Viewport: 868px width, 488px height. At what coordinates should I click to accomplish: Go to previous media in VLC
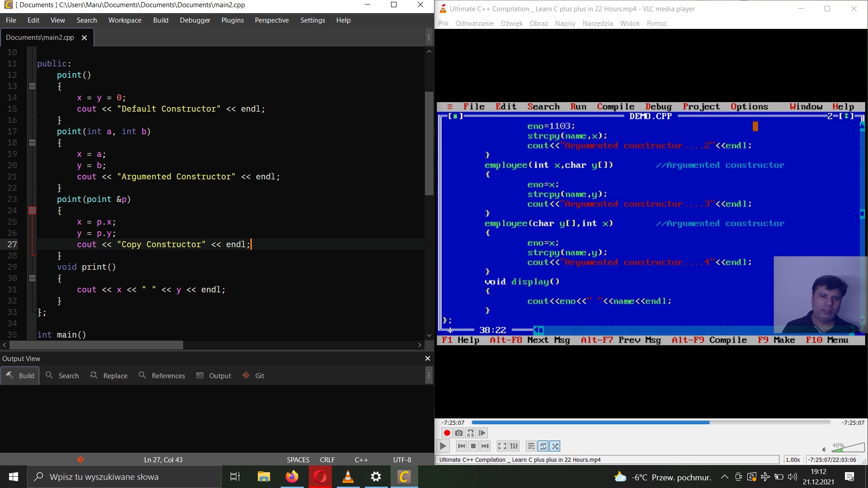point(462,446)
